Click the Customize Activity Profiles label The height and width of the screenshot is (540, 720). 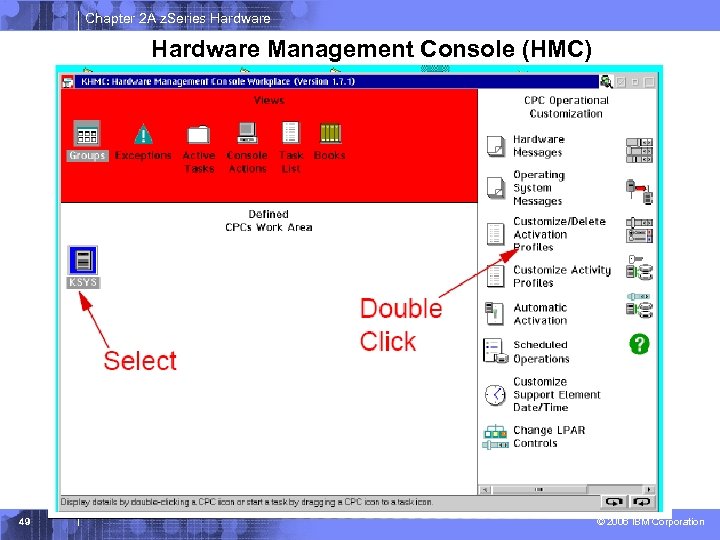coord(562,276)
